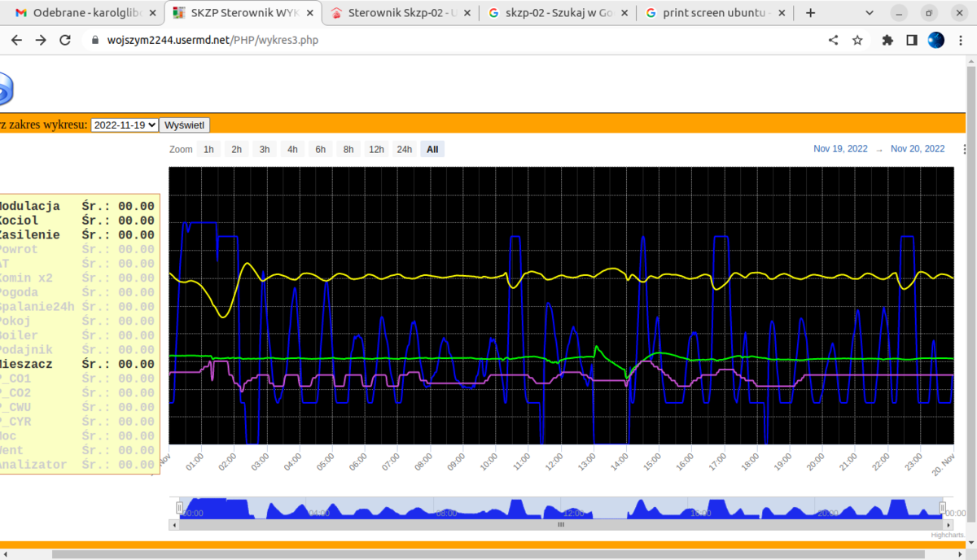Click the share page icon

click(x=833, y=40)
